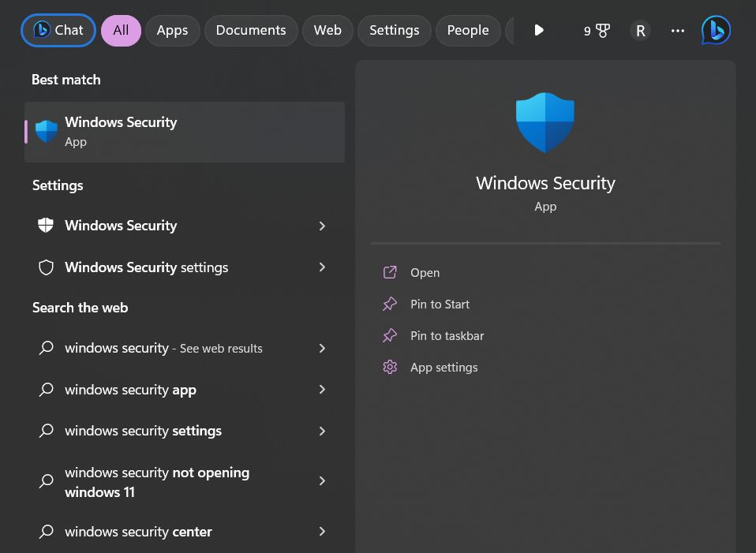
Task: Open App settings in preview pane
Action: coord(444,368)
